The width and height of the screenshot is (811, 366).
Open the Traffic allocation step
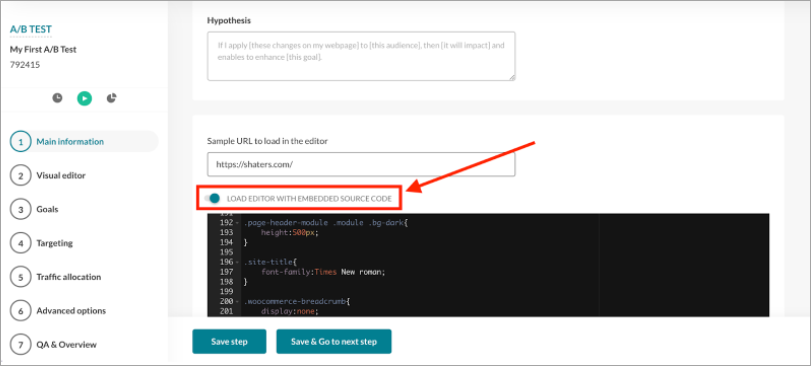point(68,277)
